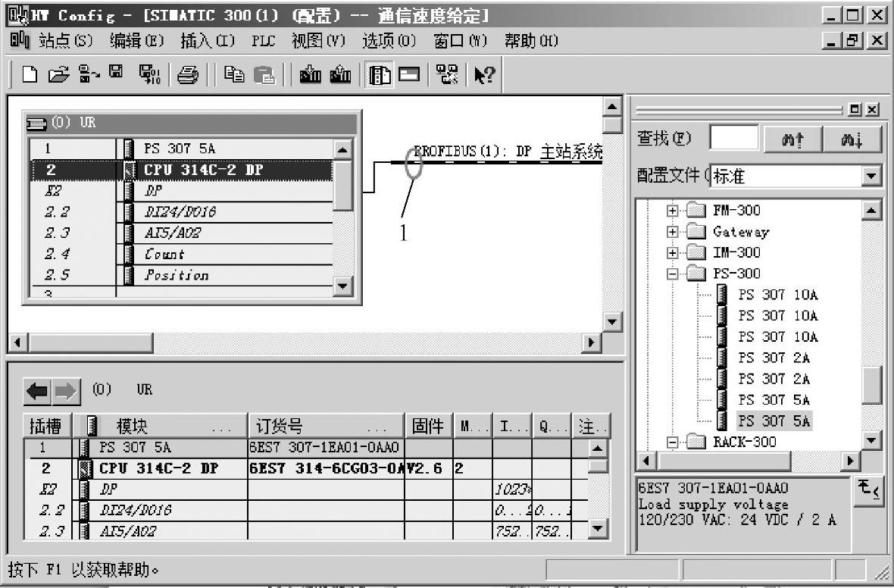Open the help menu
Viewport: 894px width, 588px height.
pos(531,40)
